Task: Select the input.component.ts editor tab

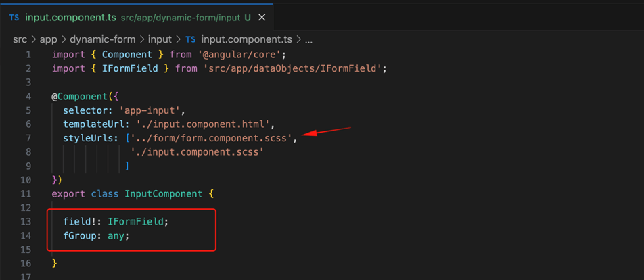Action: pos(137,17)
